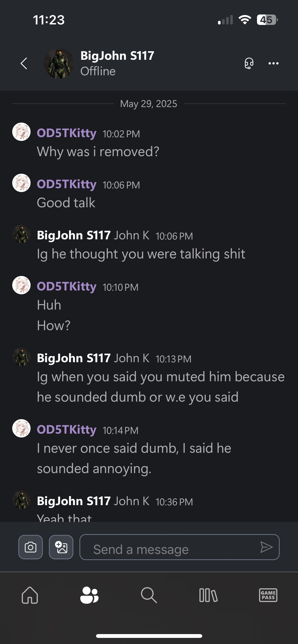
Task: Tap BigJohn S117 name at 10:36 PM
Action: pyautogui.click(x=74, y=501)
